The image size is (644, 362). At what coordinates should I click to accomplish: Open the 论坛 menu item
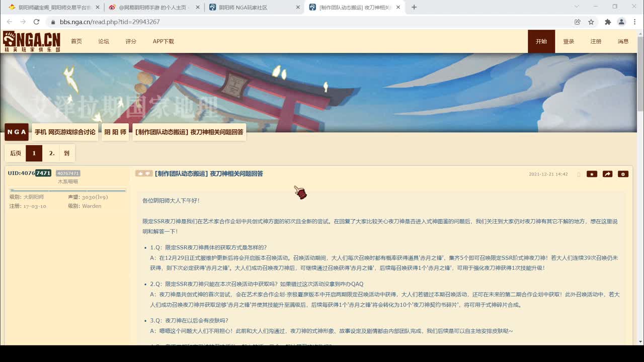click(104, 41)
